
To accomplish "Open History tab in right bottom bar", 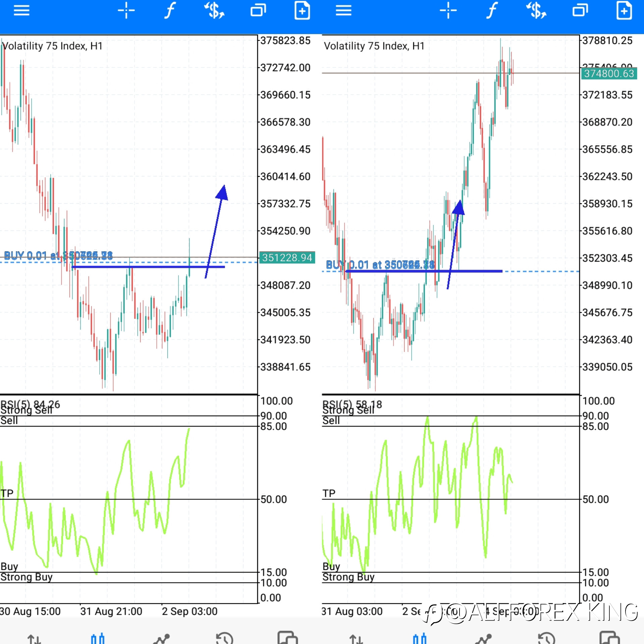I will (x=546, y=638).
